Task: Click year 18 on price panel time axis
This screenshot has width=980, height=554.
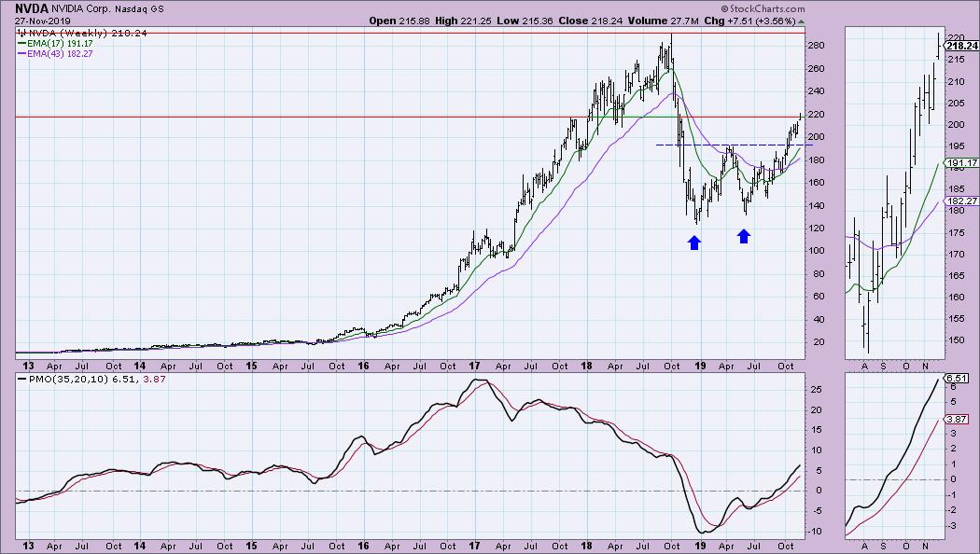Action: tap(586, 366)
